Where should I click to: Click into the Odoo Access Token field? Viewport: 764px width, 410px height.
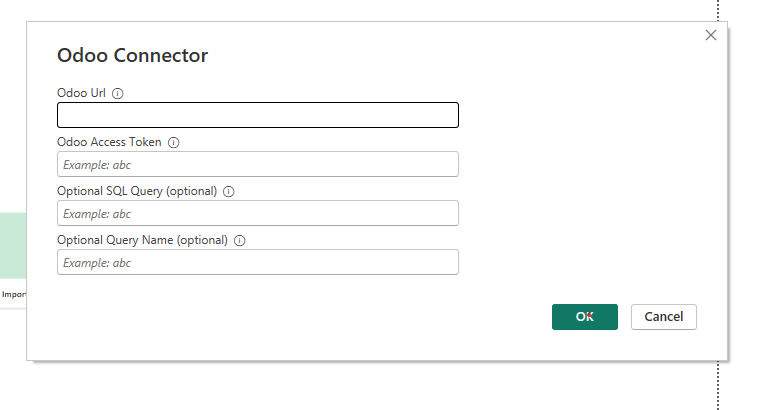click(258, 164)
